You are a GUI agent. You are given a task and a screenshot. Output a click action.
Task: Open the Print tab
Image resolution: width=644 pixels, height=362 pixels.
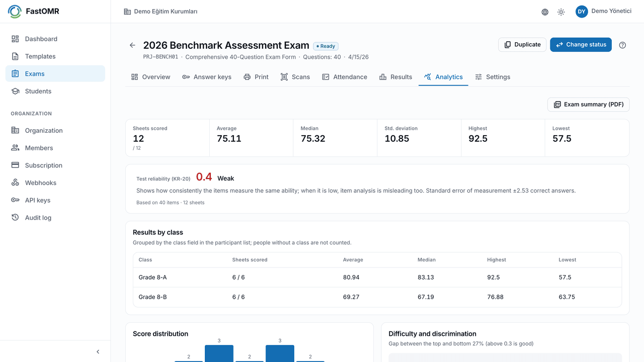tap(256, 77)
